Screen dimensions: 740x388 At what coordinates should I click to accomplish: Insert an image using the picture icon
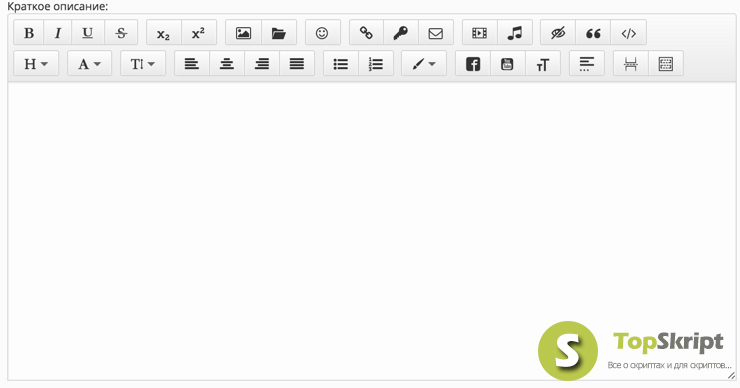click(244, 33)
